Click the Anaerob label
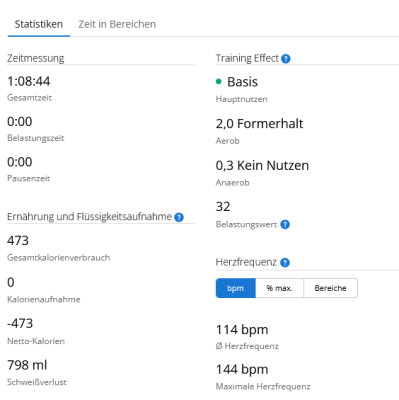 [x=232, y=183]
